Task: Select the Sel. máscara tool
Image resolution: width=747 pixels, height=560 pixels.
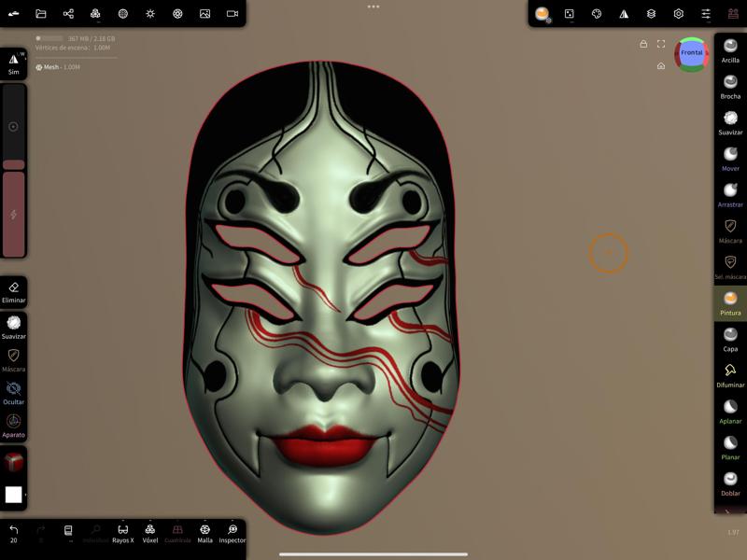Action: pyautogui.click(x=730, y=268)
